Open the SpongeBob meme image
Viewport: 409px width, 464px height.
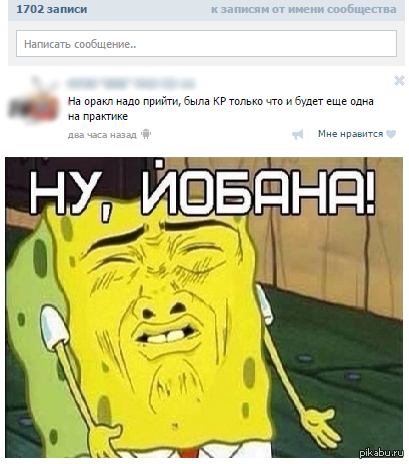[204, 307]
